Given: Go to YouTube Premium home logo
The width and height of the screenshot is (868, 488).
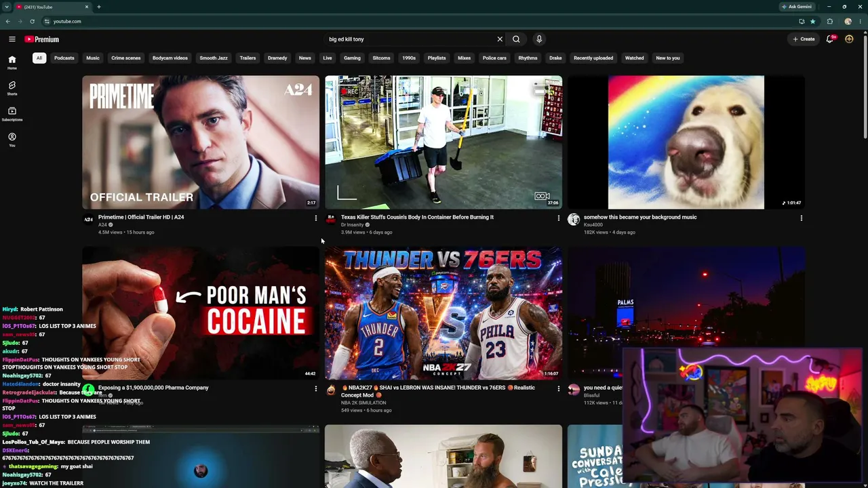Looking at the screenshot, I should coord(42,39).
